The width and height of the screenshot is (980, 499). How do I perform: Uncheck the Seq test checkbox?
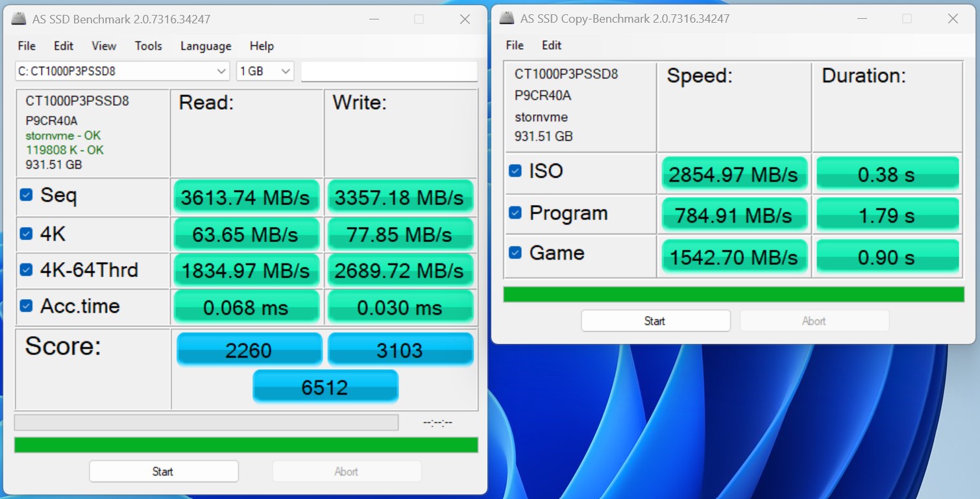pyautogui.click(x=26, y=195)
